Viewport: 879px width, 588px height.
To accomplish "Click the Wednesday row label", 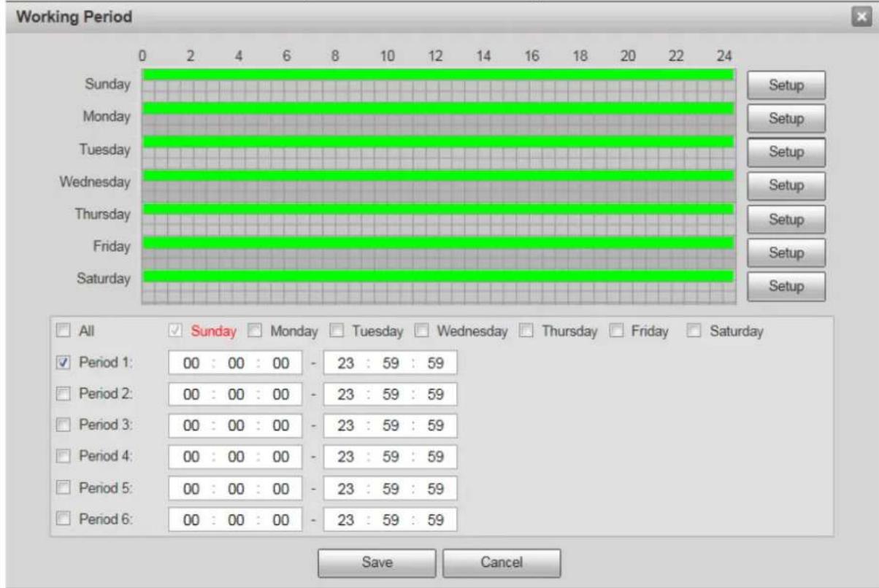I will click(x=96, y=181).
